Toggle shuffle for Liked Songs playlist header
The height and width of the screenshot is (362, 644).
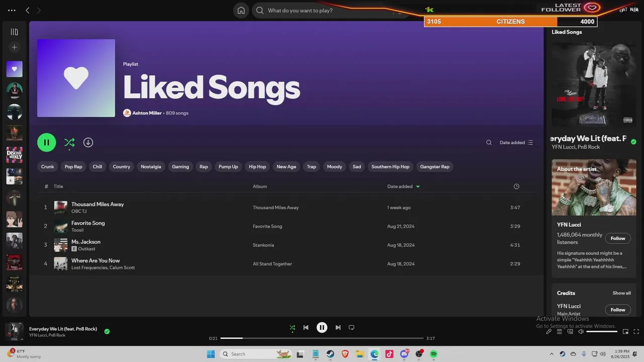[x=69, y=143]
